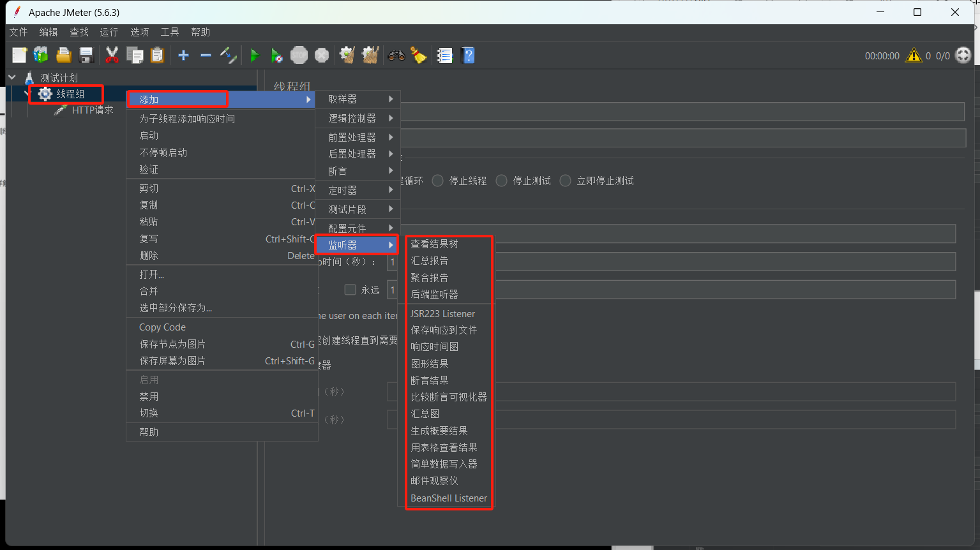Select the HTTP请求 tree node

point(92,110)
